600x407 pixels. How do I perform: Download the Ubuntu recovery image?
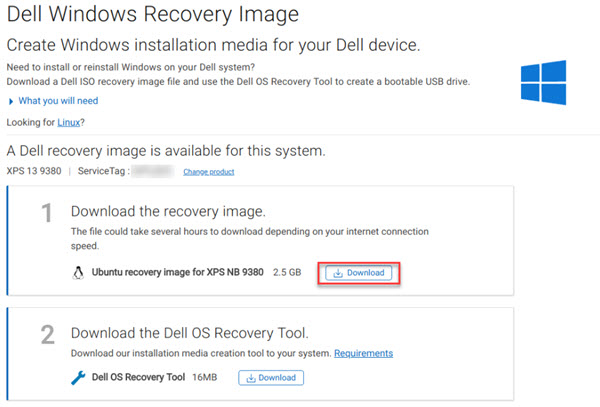pos(359,272)
